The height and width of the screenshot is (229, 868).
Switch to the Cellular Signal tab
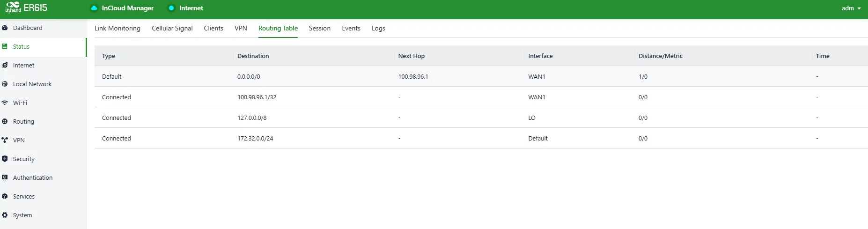coord(172,28)
